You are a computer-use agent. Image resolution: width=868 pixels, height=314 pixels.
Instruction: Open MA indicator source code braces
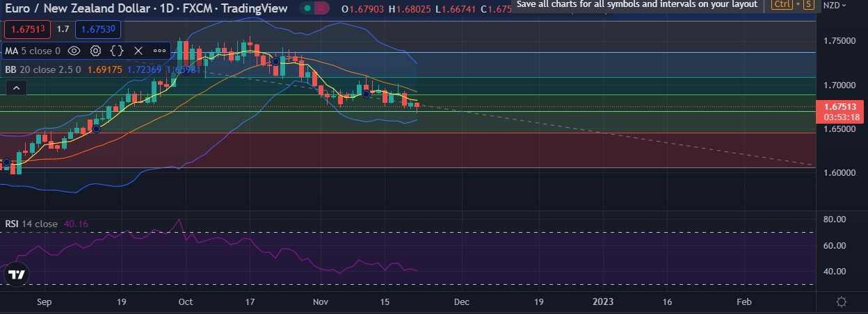[117, 51]
